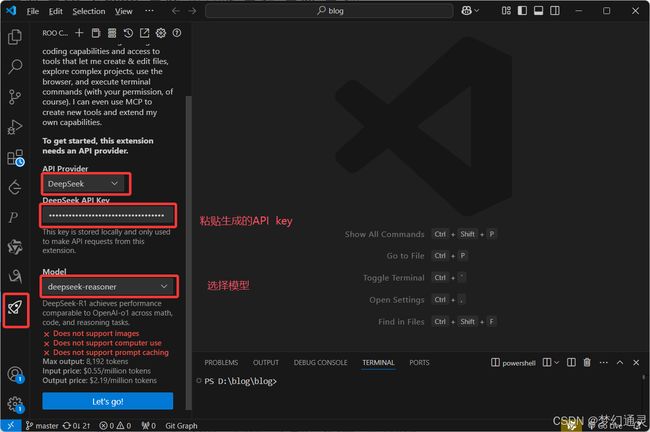The width and height of the screenshot is (650, 432).
Task: Open errors and warnings count in status bar
Action: pos(115,425)
